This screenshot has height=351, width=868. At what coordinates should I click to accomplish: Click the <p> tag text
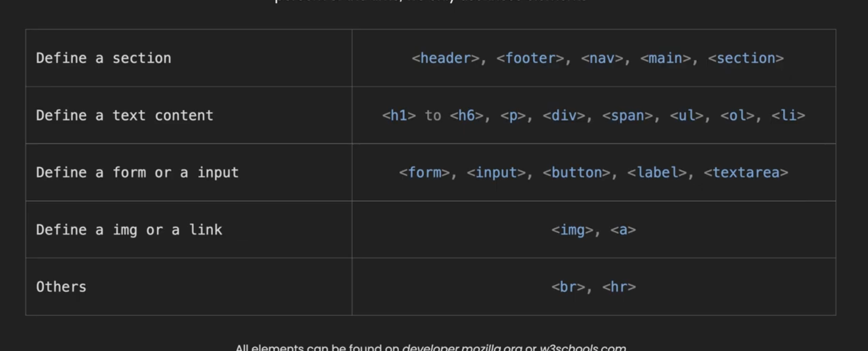pyautogui.click(x=513, y=116)
